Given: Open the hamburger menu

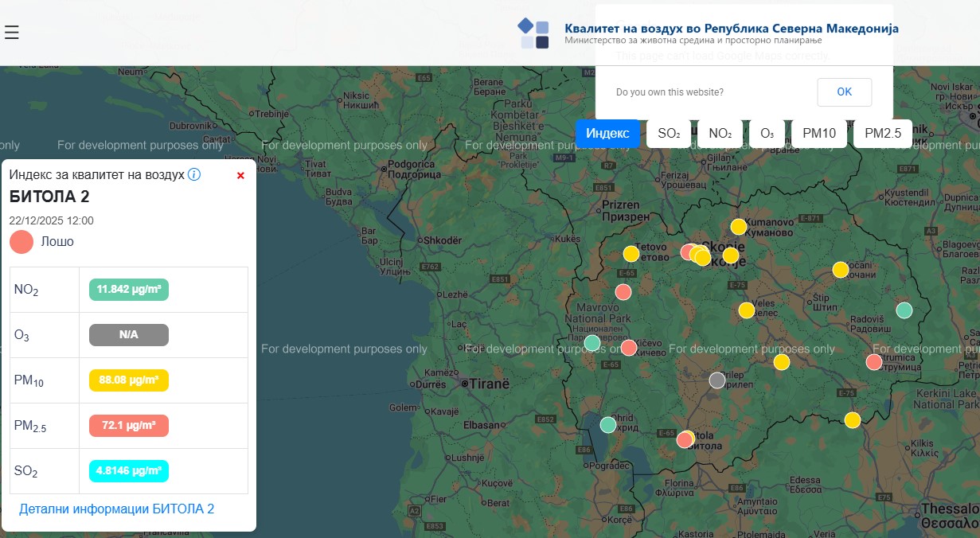Looking at the screenshot, I should click(11, 33).
